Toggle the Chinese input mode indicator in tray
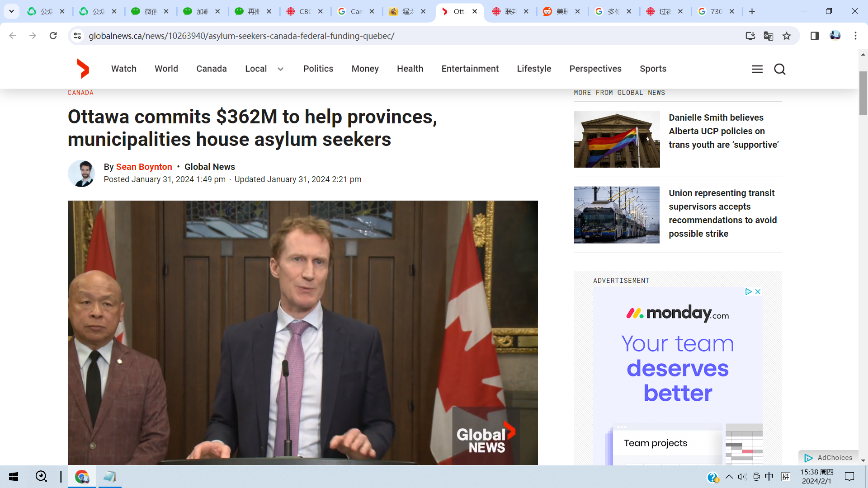868x488 pixels. (x=769, y=477)
